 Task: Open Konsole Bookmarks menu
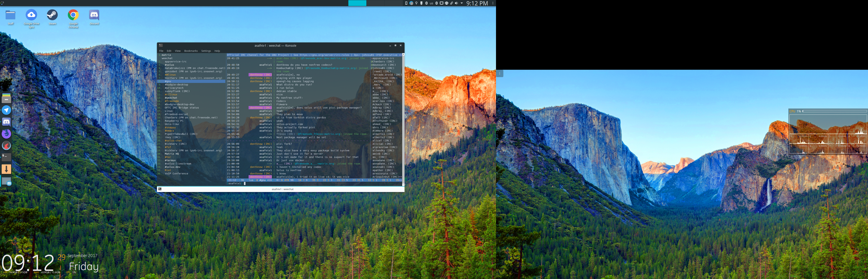[x=191, y=51]
